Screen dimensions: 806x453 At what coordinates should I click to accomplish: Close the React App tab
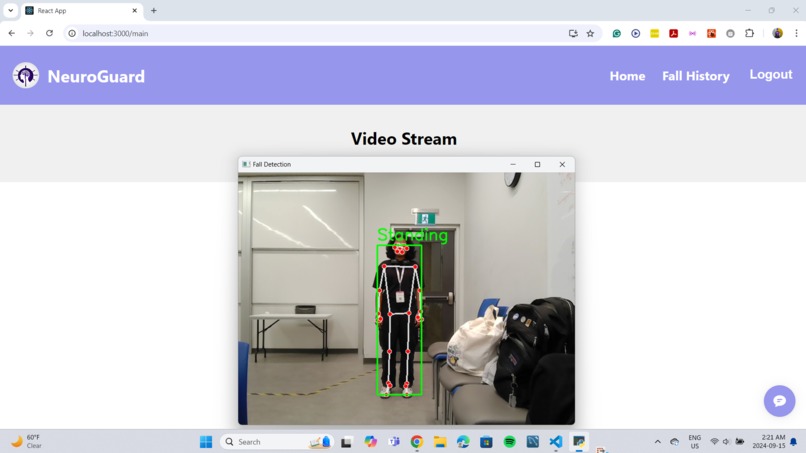135,10
